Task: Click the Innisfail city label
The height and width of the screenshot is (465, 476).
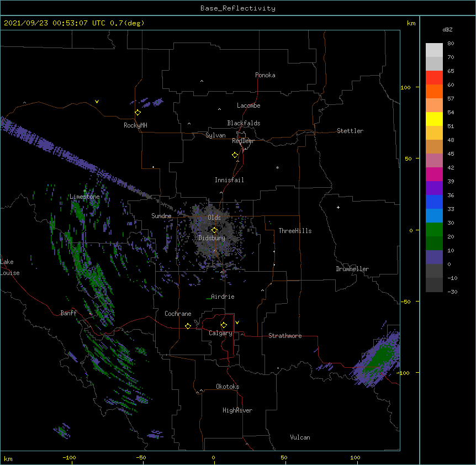Action: point(229,180)
